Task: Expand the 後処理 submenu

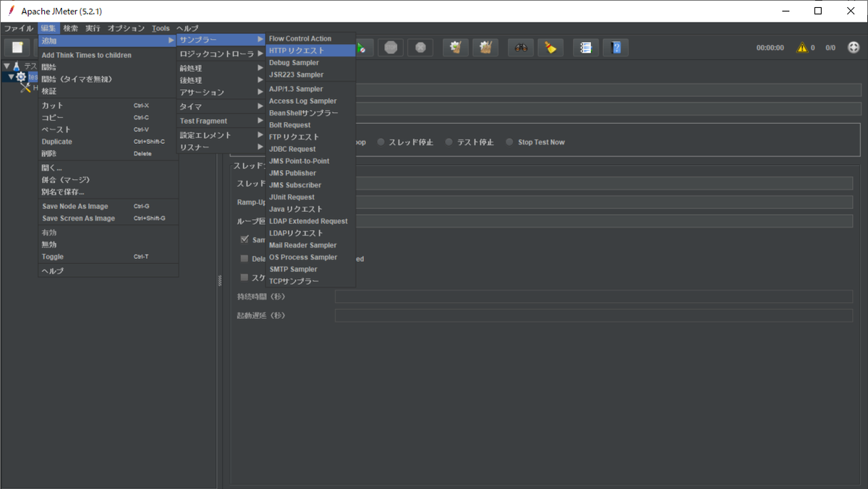Action: pos(221,80)
